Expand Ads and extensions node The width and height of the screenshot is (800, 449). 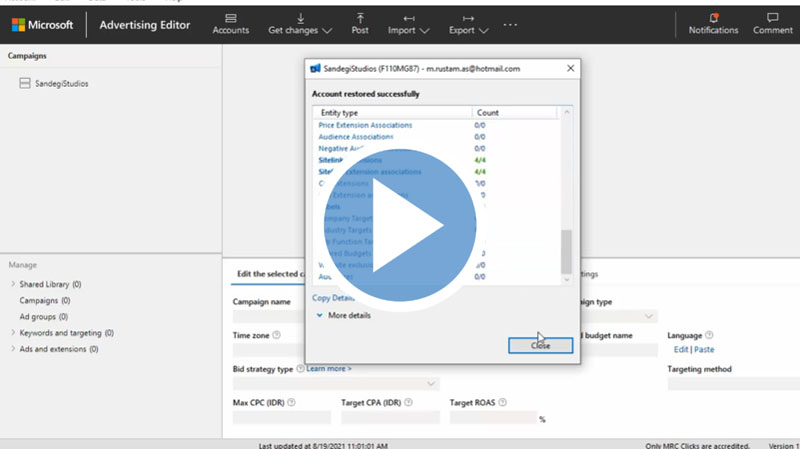click(x=13, y=349)
